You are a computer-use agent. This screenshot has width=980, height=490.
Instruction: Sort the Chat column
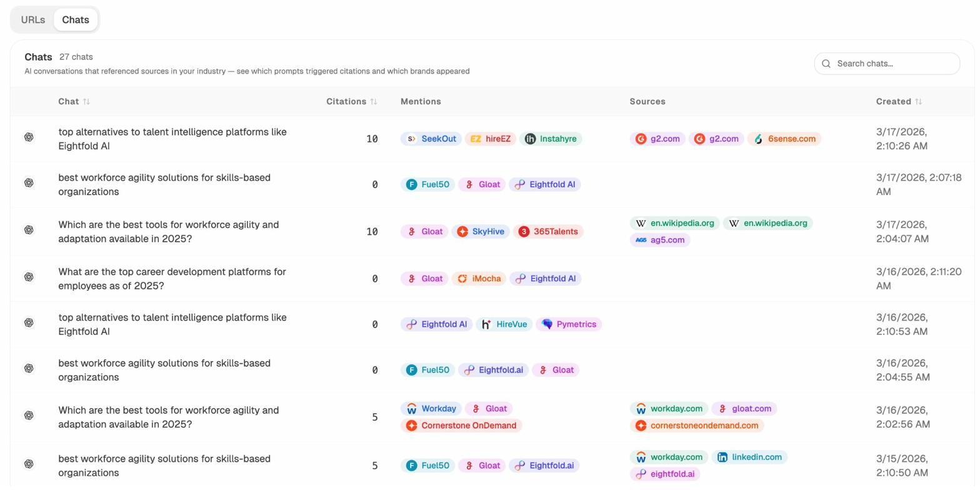point(74,101)
